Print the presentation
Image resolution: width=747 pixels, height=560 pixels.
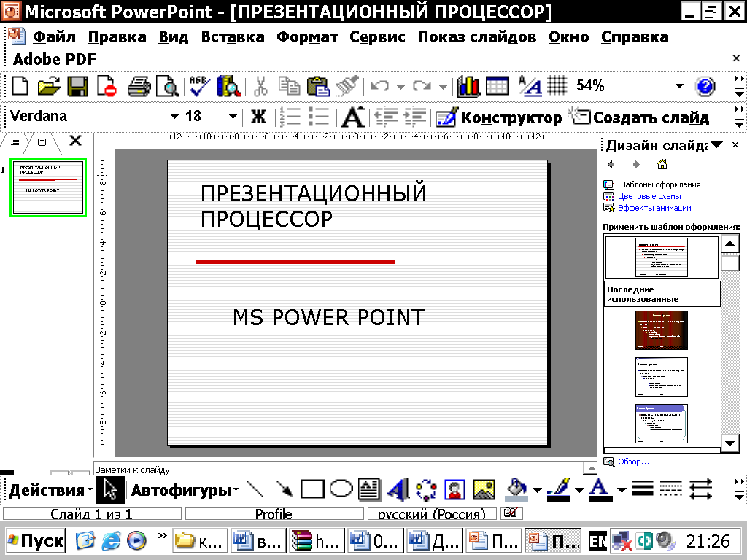pos(139,86)
